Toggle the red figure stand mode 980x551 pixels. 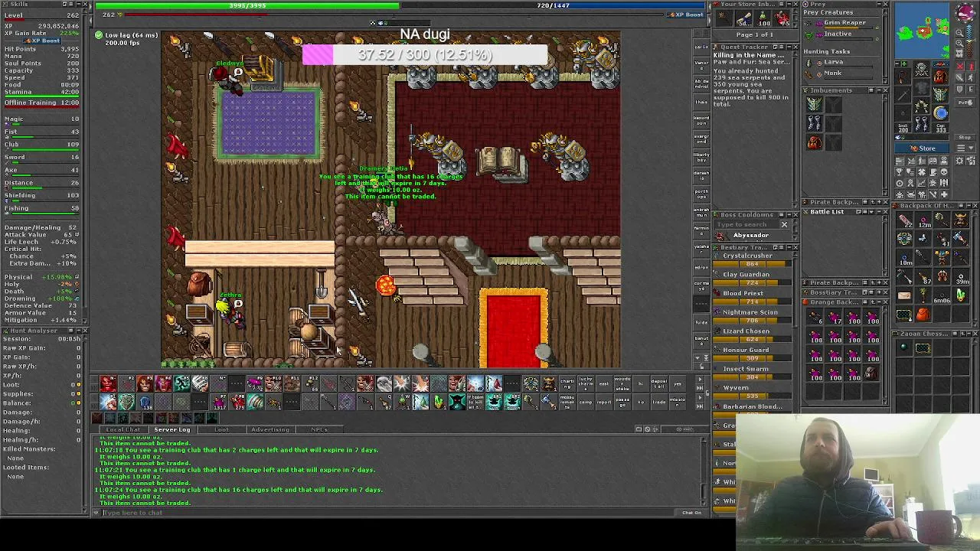(x=971, y=67)
